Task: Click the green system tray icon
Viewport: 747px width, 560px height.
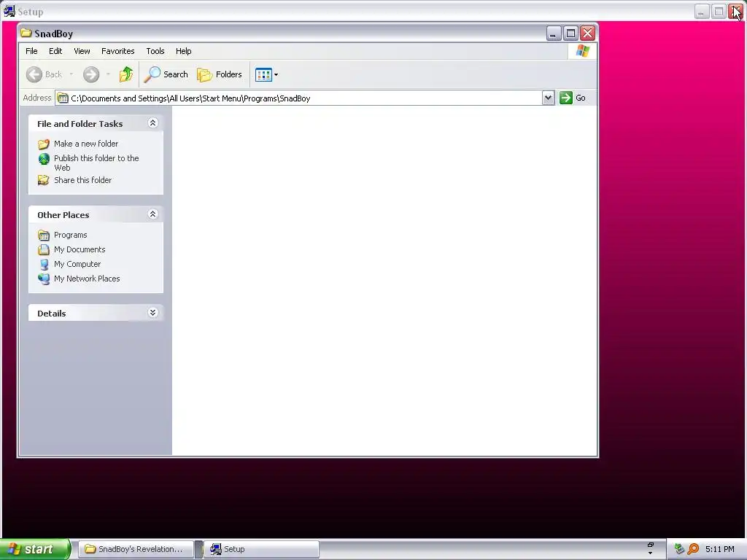Action: (680, 549)
